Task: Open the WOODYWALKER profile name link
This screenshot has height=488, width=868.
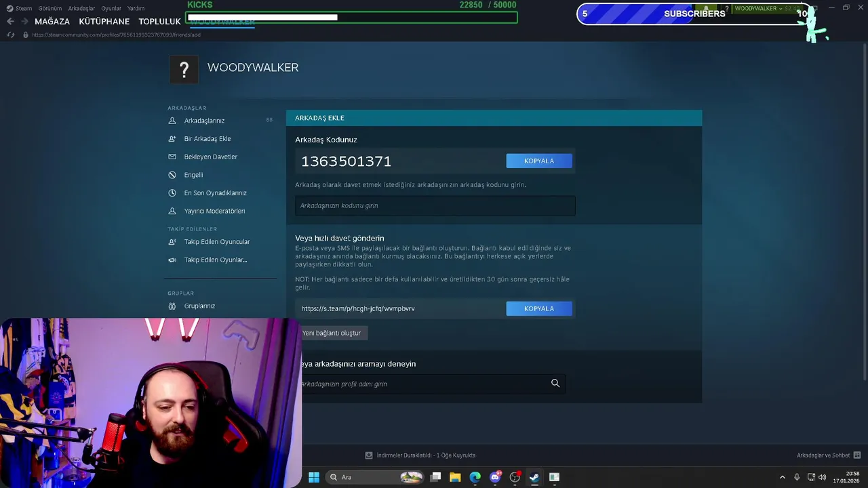Action: (253, 68)
